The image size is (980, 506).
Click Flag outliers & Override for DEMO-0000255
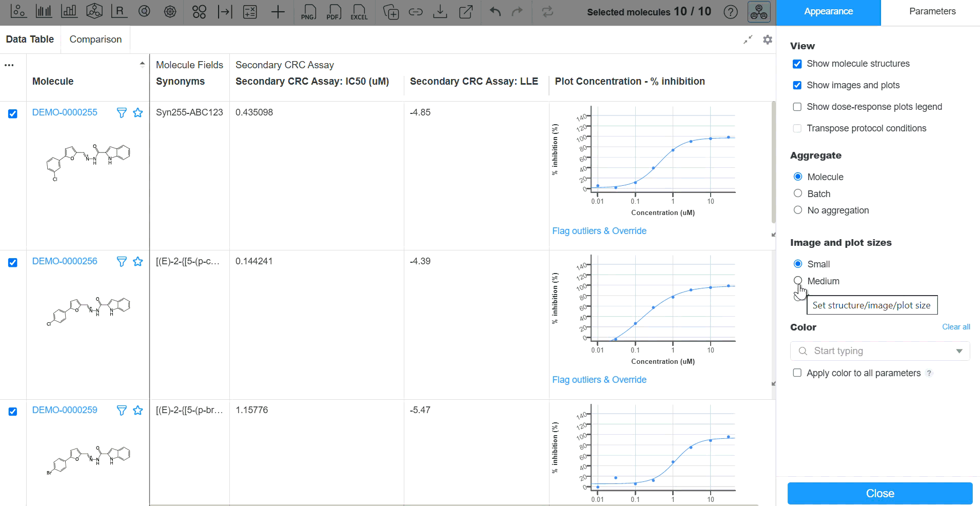coord(599,231)
